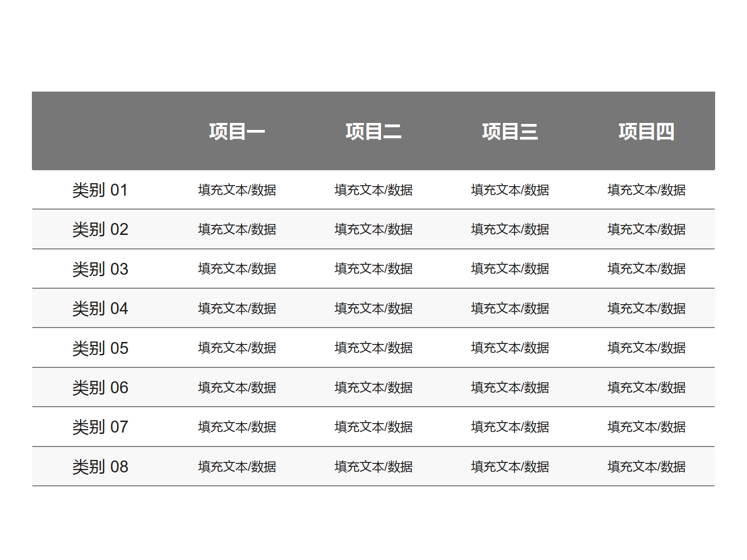Select 类别 01 cell under 项目二
The image size is (747, 560).
(x=373, y=190)
